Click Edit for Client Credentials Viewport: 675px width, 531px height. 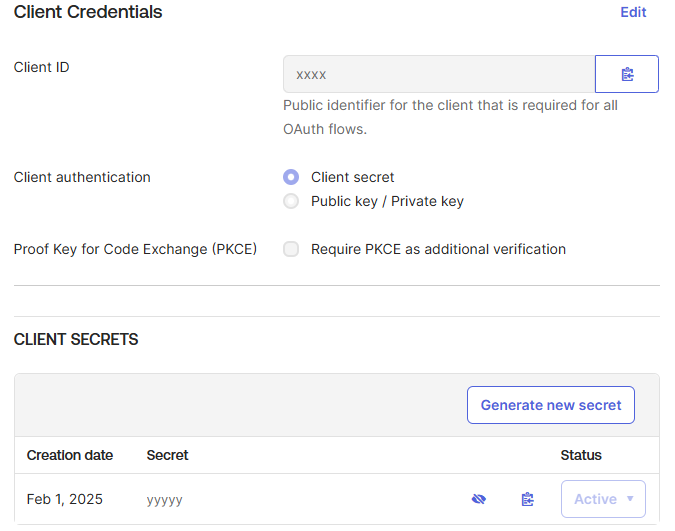point(633,12)
